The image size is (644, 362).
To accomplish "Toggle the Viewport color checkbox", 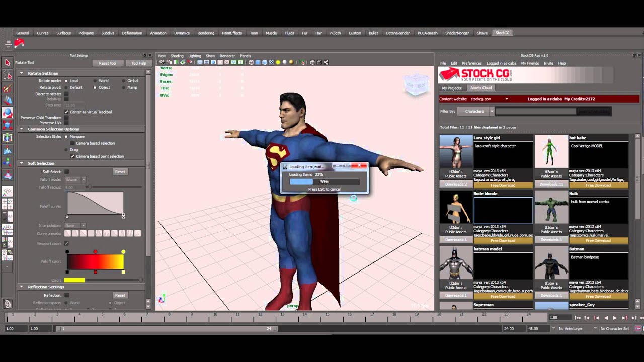I will (x=66, y=244).
